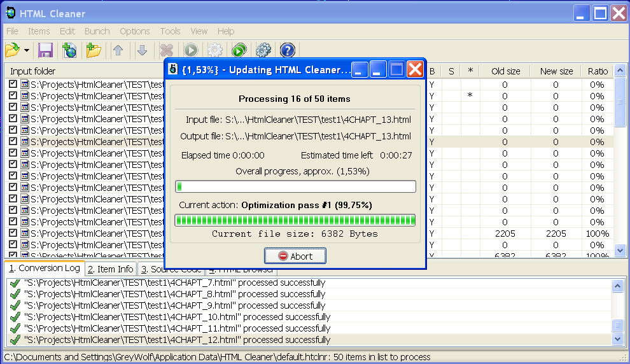Click the red X delete icon
Image resolution: width=630 pixels, height=364 pixels.
tap(166, 50)
